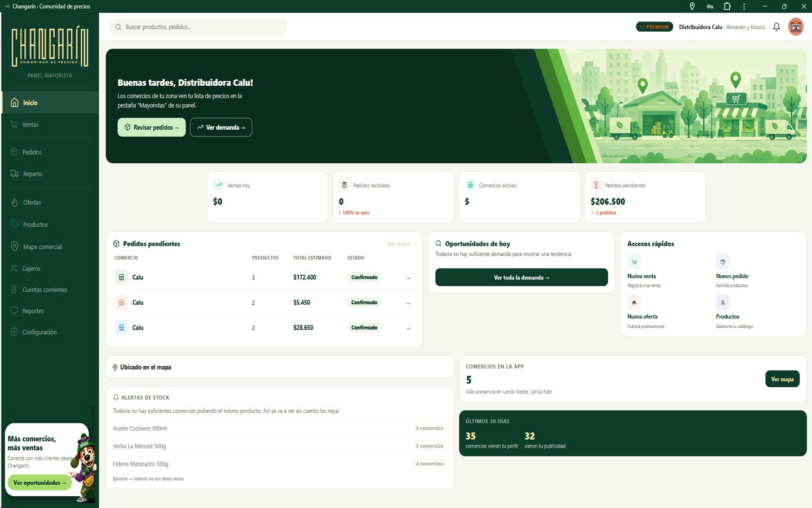
Task: Click the store icon of the $28.650 order
Action: click(121, 327)
